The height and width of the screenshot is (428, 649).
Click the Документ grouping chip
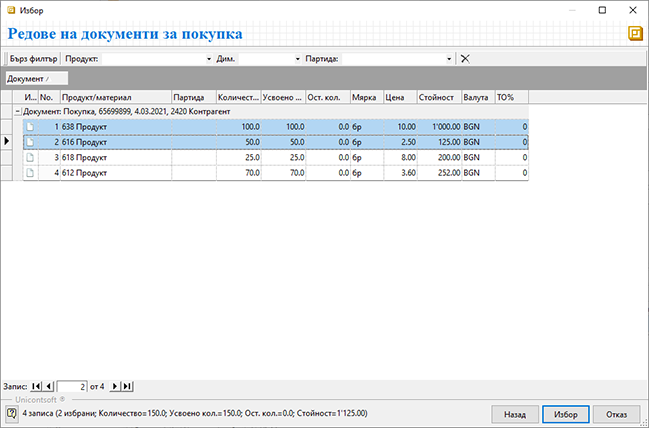tap(36, 78)
